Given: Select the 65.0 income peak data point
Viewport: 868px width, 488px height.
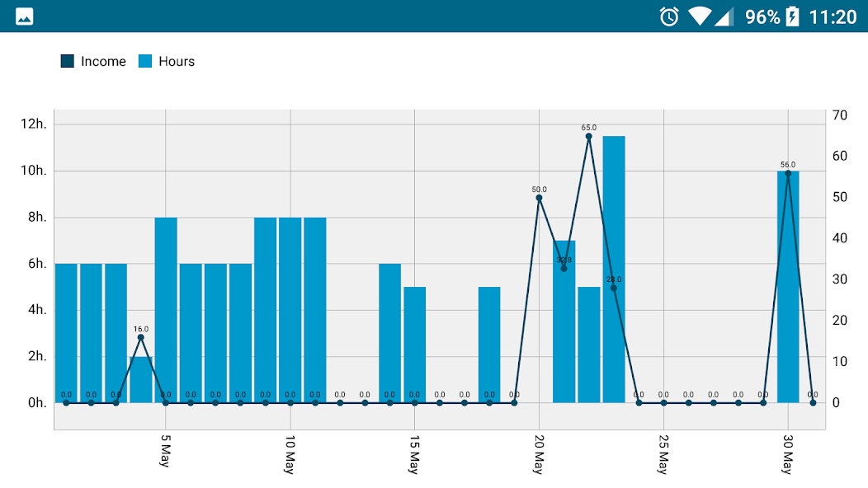Looking at the screenshot, I should point(589,137).
